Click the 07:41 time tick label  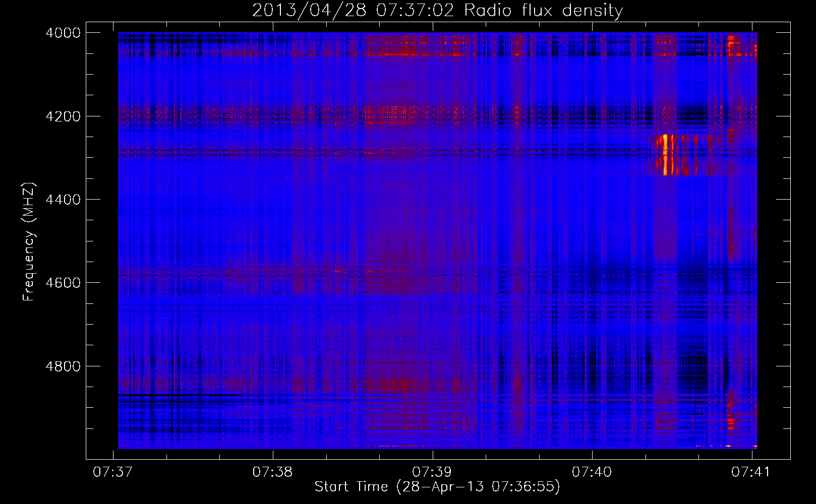tap(751, 472)
